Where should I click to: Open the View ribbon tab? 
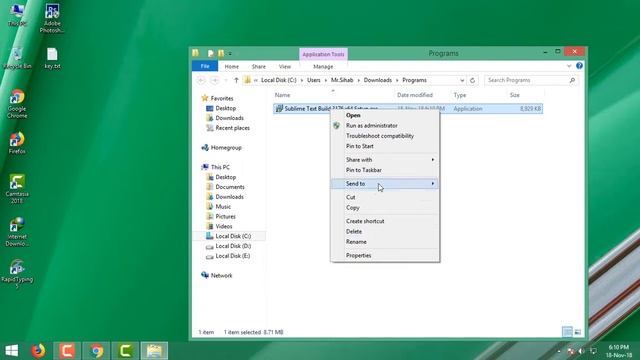point(285,66)
